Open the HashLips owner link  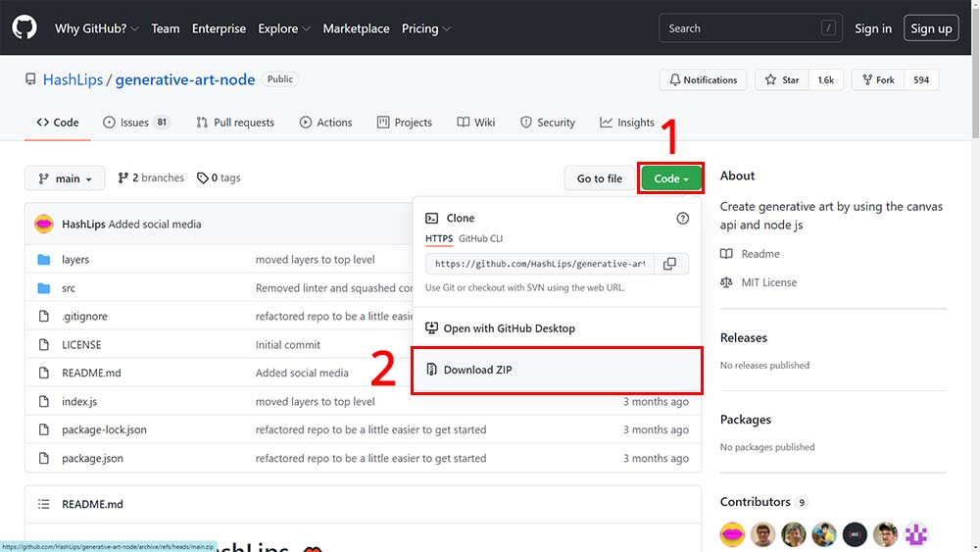[73, 80]
